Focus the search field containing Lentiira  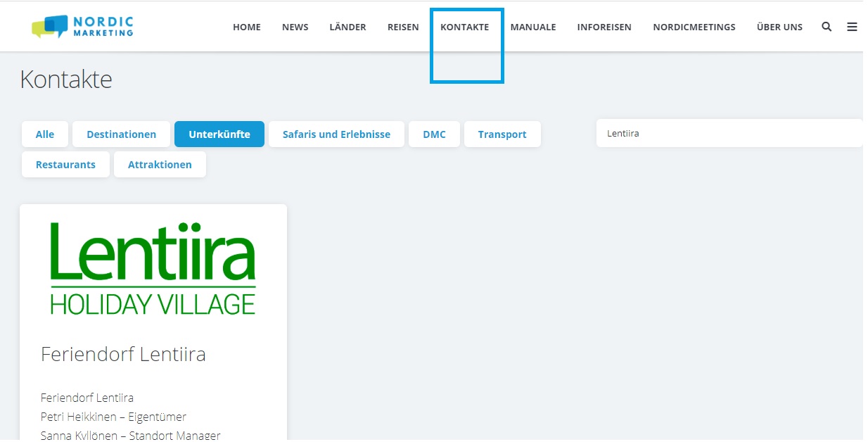point(729,133)
